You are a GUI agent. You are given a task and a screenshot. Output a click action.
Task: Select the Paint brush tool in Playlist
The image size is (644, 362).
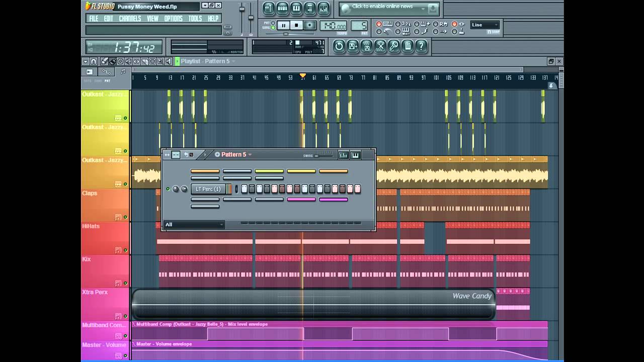pos(113,61)
